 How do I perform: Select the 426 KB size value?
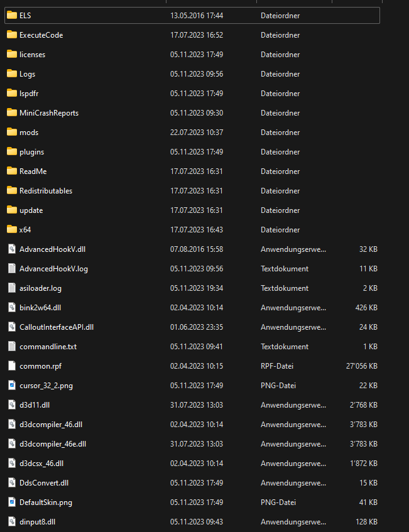pos(366,307)
